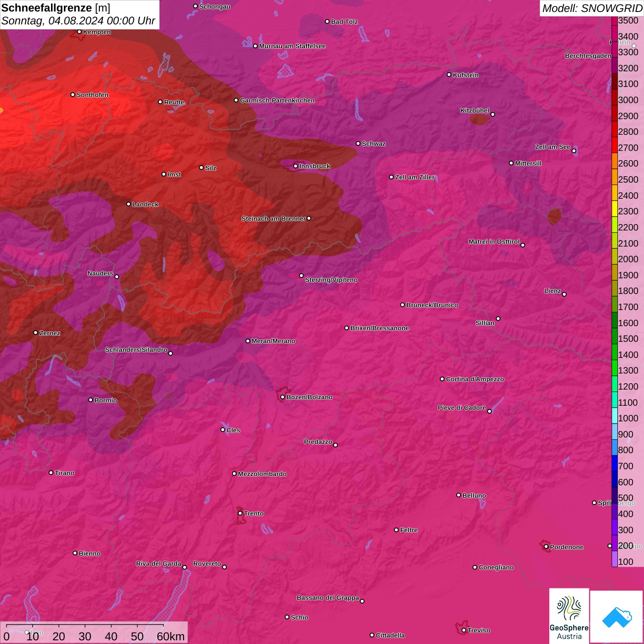Screen dimensions: 644x644
Task: Click the 'Zernez' label
Action: 50,333
